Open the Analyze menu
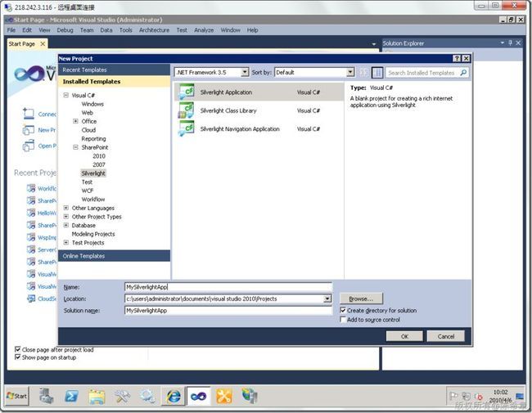Viewport: 532px width, 413px height. (204, 29)
